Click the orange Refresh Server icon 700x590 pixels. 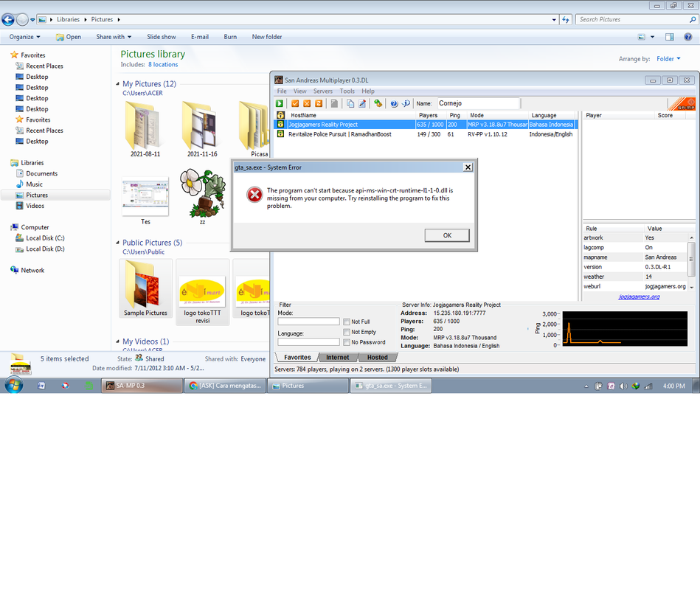click(319, 103)
